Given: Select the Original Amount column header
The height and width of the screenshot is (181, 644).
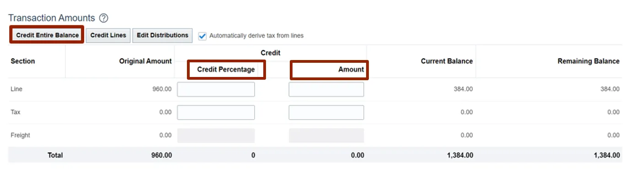Looking at the screenshot, I should [145, 61].
